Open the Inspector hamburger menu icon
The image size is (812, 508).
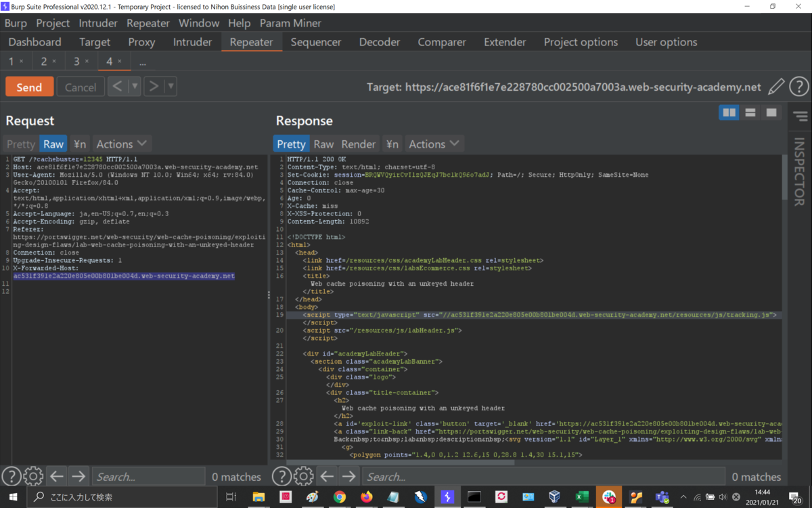tap(800, 117)
